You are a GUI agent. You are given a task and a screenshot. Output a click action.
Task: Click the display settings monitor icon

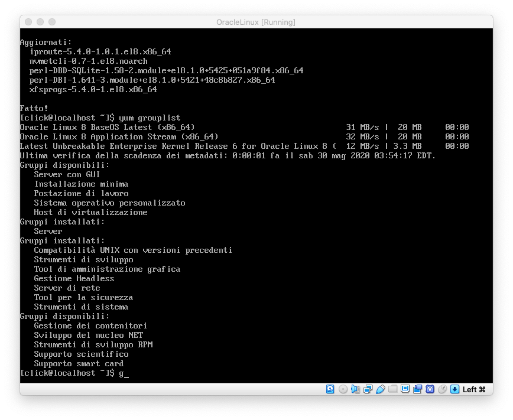pyautogui.click(x=405, y=389)
